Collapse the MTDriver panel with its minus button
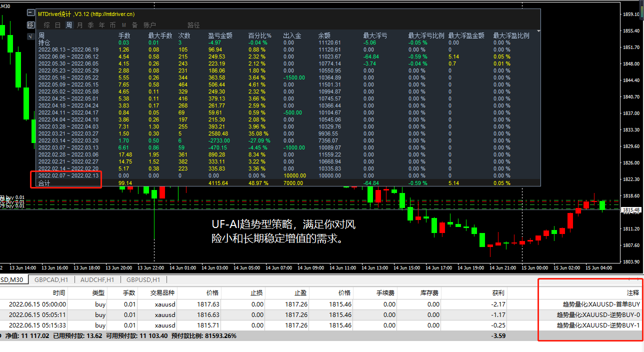Image resolution: width=644 pixels, height=352 pixels. pos(30,14)
